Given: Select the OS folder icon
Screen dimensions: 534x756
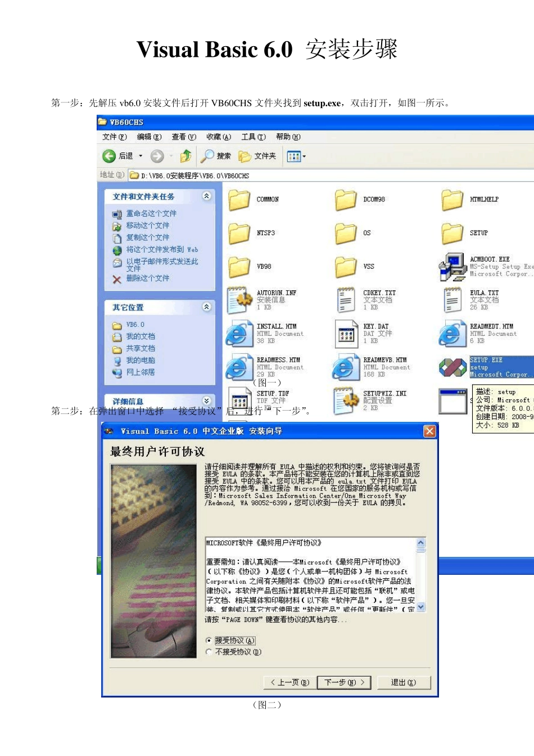Looking at the screenshot, I should tap(346, 233).
